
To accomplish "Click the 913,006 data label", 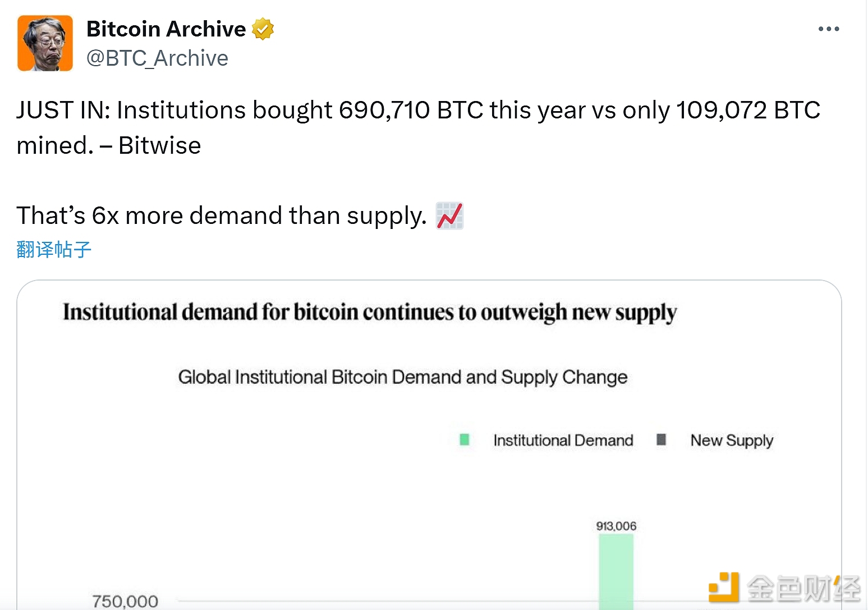I will tap(616, 526).
